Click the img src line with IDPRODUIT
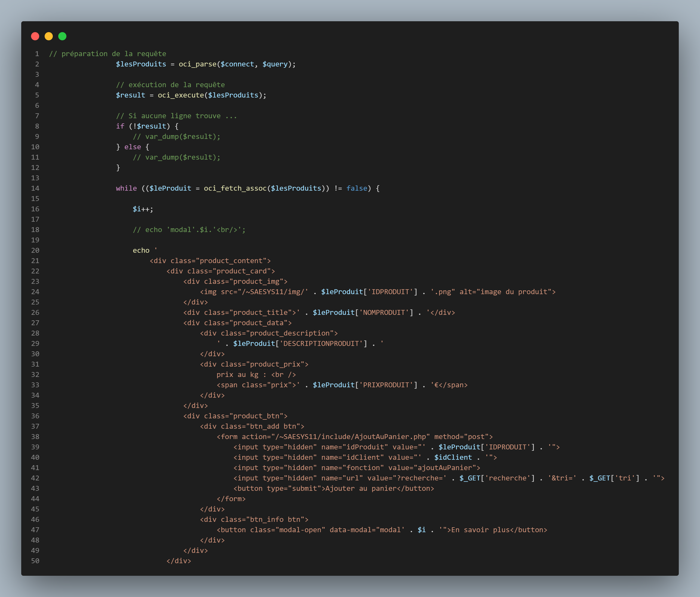The image size is (700, 597). click(x=378, y=292)
